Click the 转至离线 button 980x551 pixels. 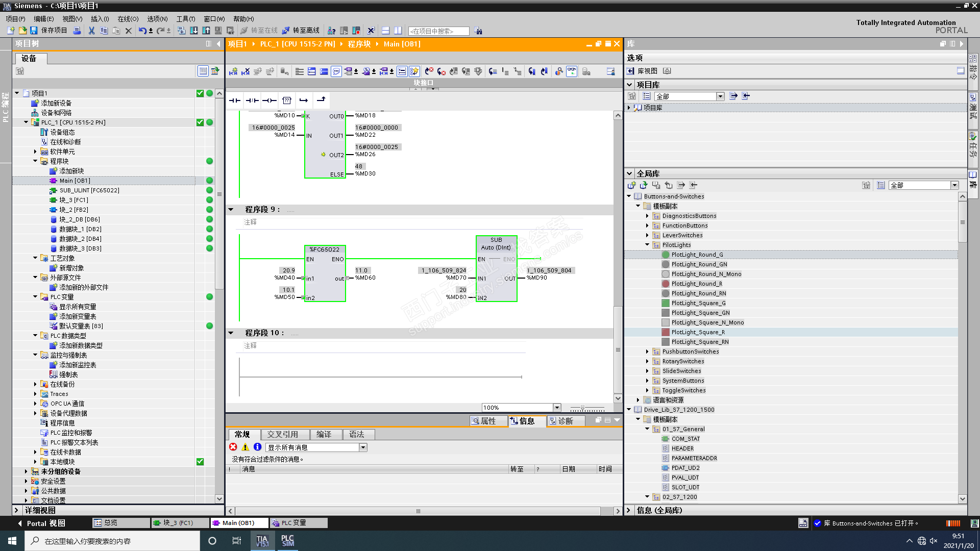click(301, 31)
